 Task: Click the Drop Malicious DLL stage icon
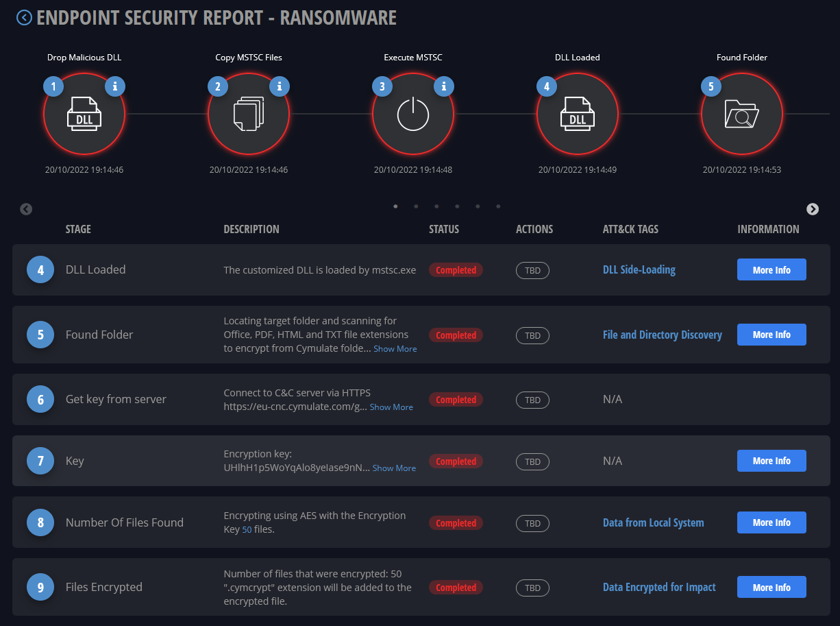coord(84,113)
